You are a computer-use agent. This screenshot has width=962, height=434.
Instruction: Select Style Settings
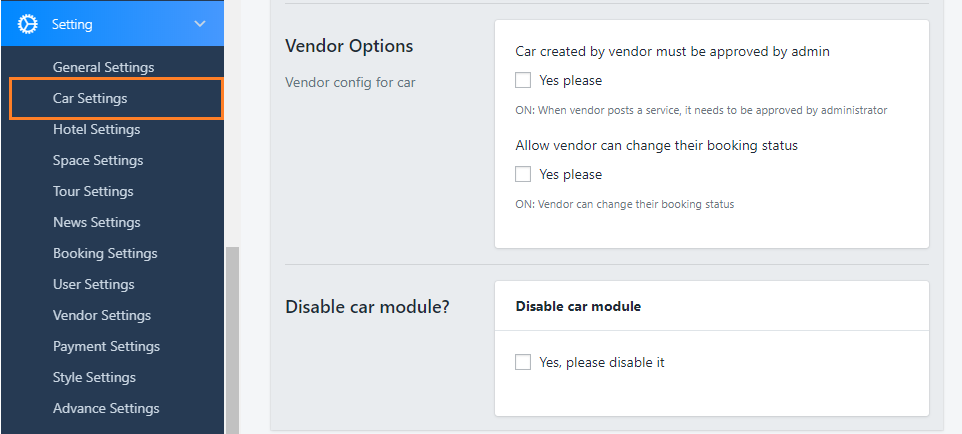click(94, 377)
